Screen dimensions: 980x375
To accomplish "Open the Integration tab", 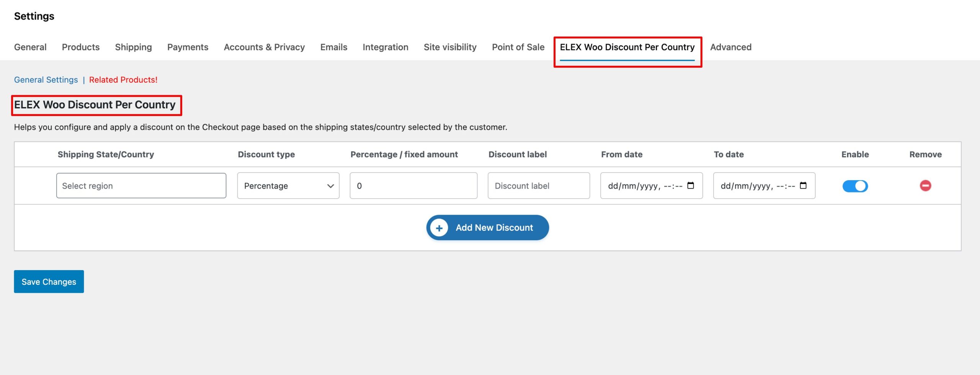I will pos(385,47).
